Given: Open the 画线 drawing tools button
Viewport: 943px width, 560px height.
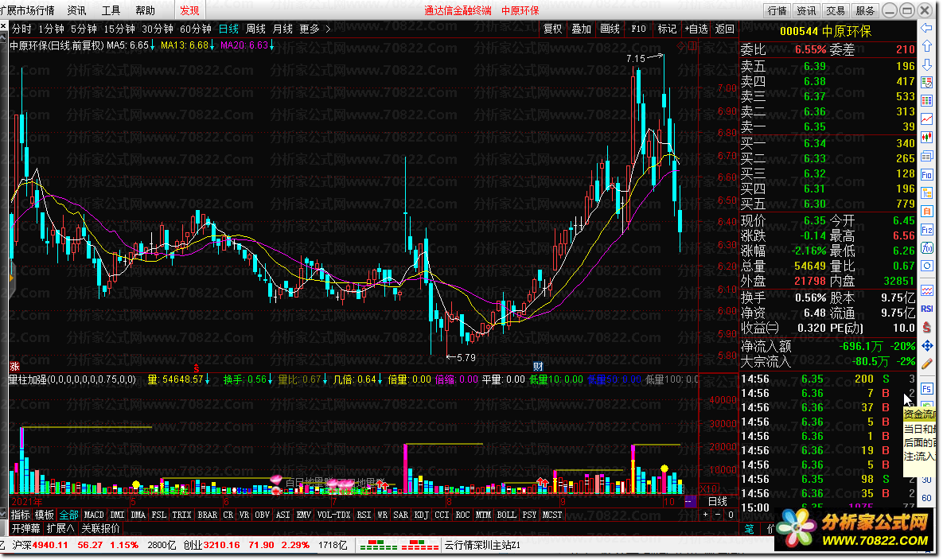Looking at the screenshot, I should (610, 29).
